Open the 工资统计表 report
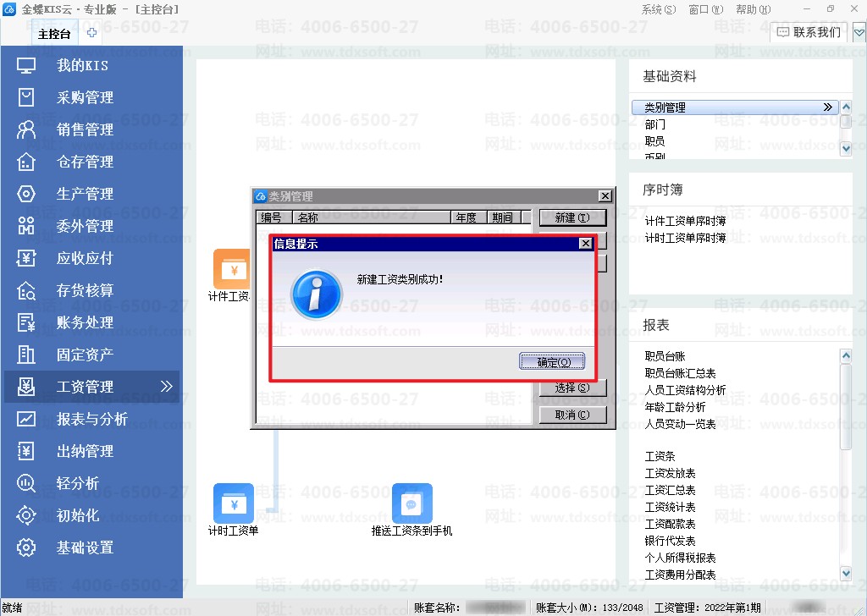The width and height of the screenshot is (867, 616). pyautogui.click(x=671, y=507)
